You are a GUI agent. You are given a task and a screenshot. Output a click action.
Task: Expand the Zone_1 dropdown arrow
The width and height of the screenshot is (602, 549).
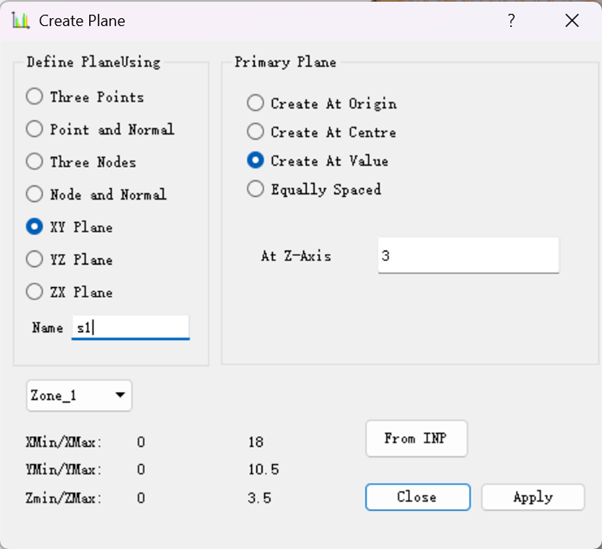point(120,395)
